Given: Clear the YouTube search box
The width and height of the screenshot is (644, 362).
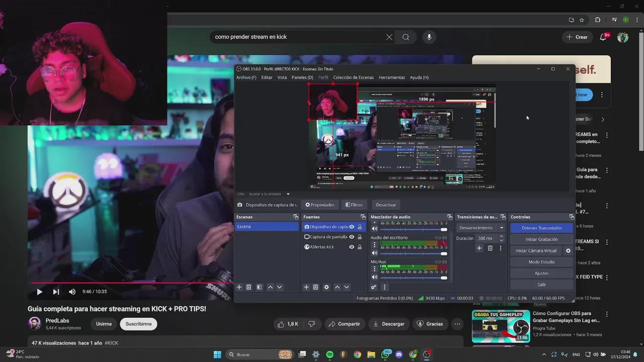Looking at the screenshot, I should (389, 37).
